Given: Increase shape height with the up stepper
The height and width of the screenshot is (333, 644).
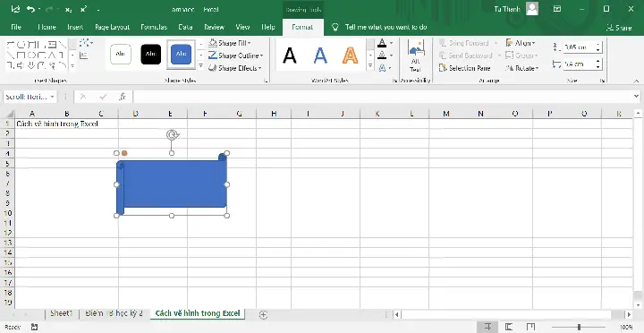Looking at the screenshot, I should (598, 45).
